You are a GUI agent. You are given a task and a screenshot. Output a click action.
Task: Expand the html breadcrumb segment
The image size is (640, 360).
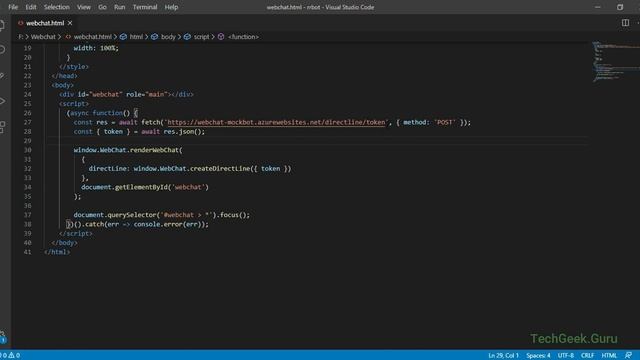(136, 37)
